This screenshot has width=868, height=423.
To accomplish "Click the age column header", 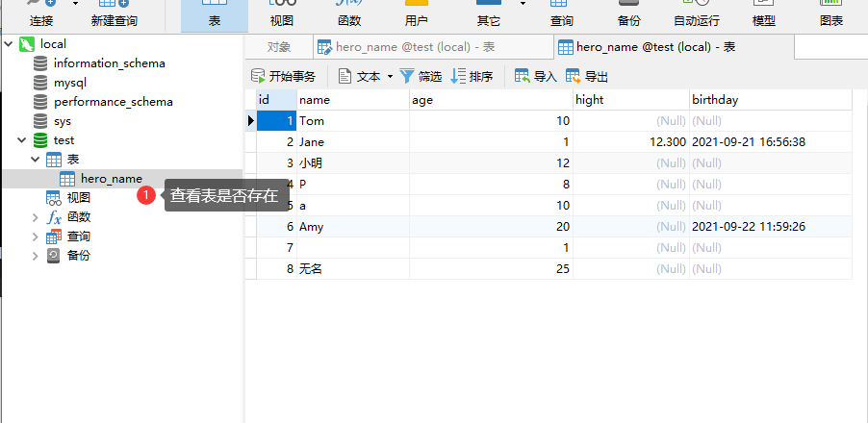I will [x=491, y=100].
